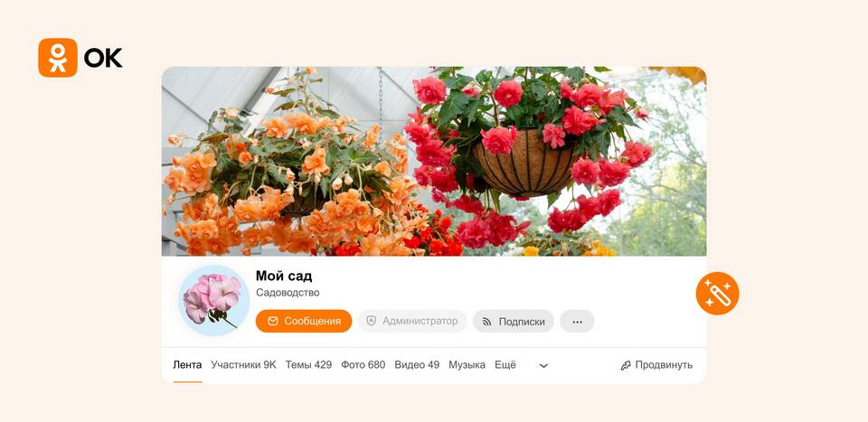This screenshot has width=868, height=422.
Task: Click the orange magic wand button
Action: coord(717,294)
